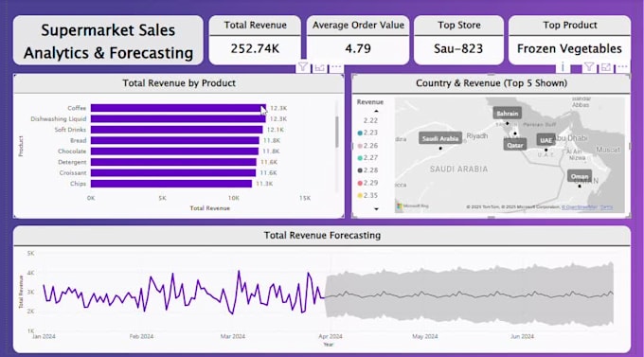Select the yellow 2.35 legend swatch
644x357 pixels.
tap(360, 196)
